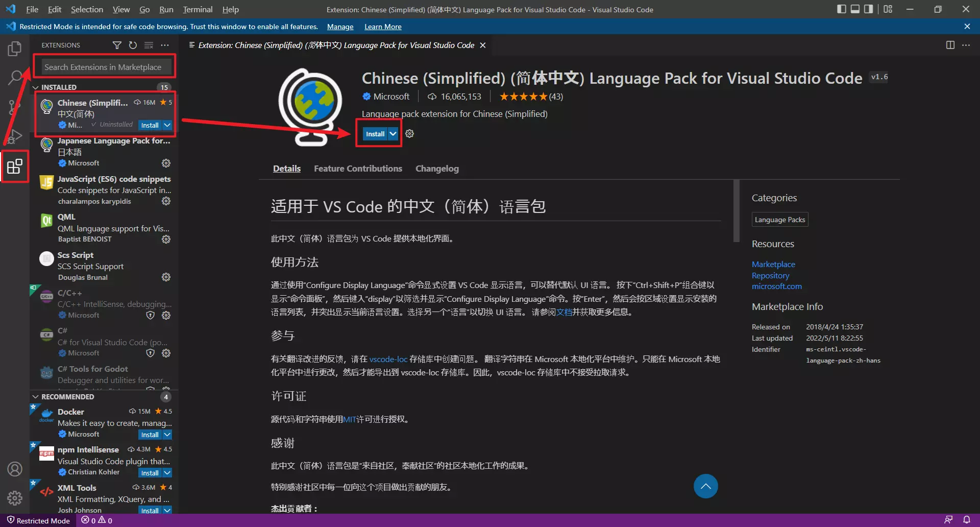Open manage gear for C/C++ extension

coord(166,315)
